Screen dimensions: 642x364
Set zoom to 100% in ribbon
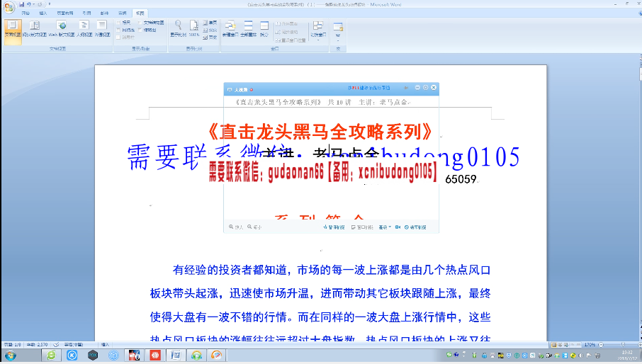point(194,29)
